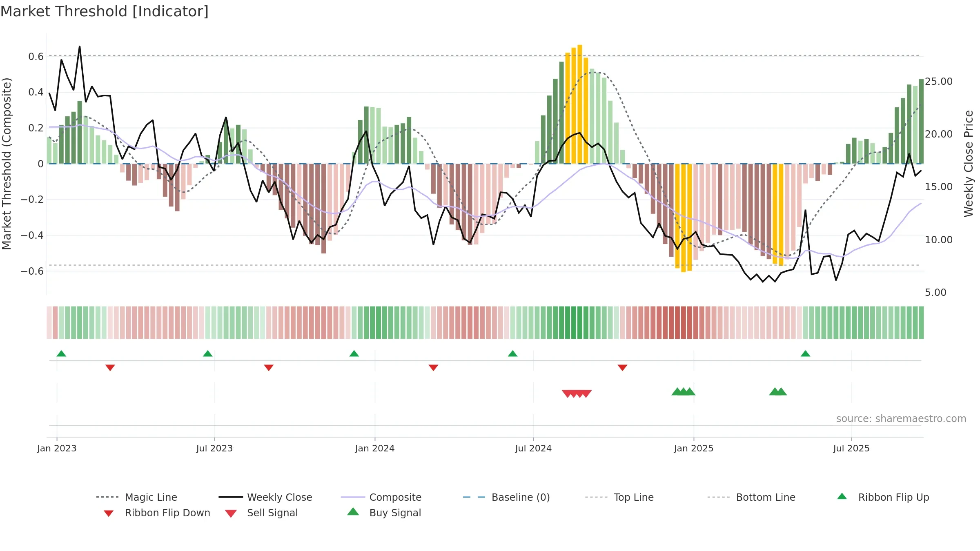Click the first Buy Signal triangle in April 2025
980x551 pixels.
click(774, 391)
